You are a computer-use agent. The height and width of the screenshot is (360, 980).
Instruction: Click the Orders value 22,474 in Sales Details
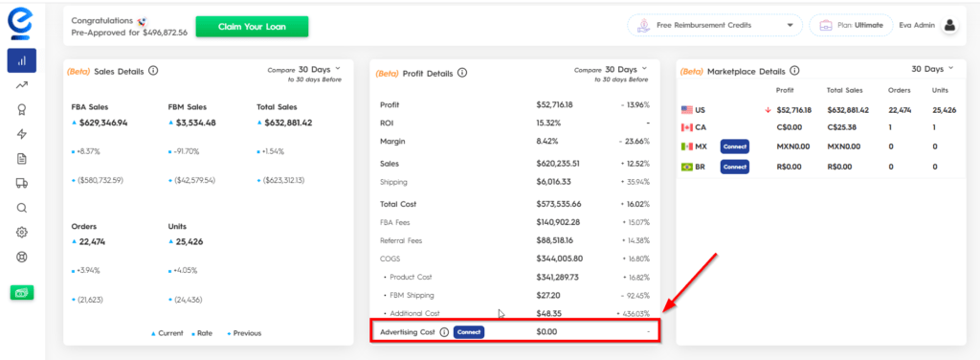(x=93, y=242)
